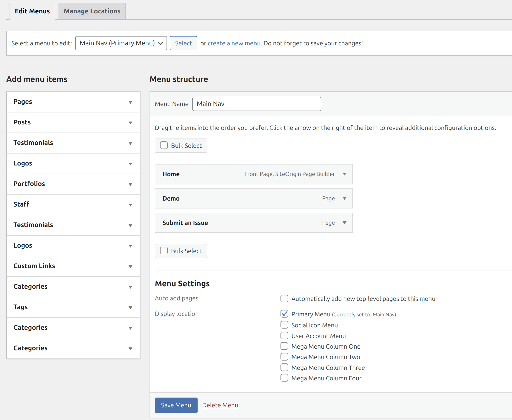Open the Manage Locations tab
512x420 pixels.
pyautogui.click(x=92, y=11)
